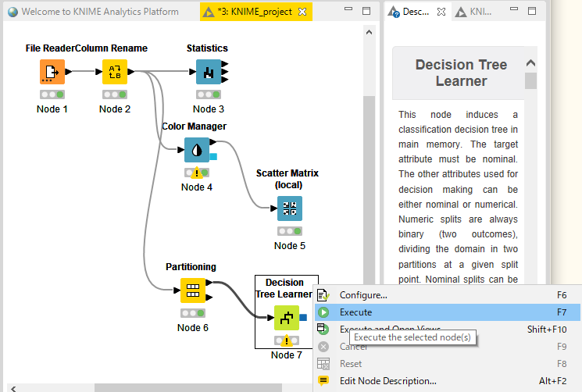
Task: Select the Decision Tree Learner node icon
Action: (287, 318)
